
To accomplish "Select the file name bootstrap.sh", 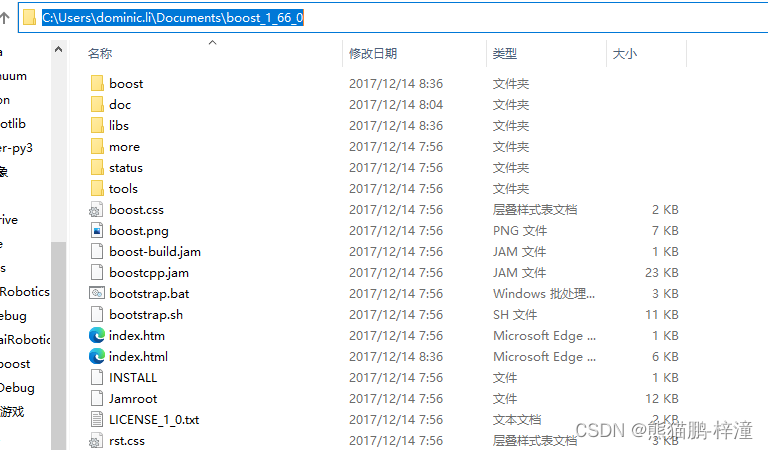I will click(146, 315).
